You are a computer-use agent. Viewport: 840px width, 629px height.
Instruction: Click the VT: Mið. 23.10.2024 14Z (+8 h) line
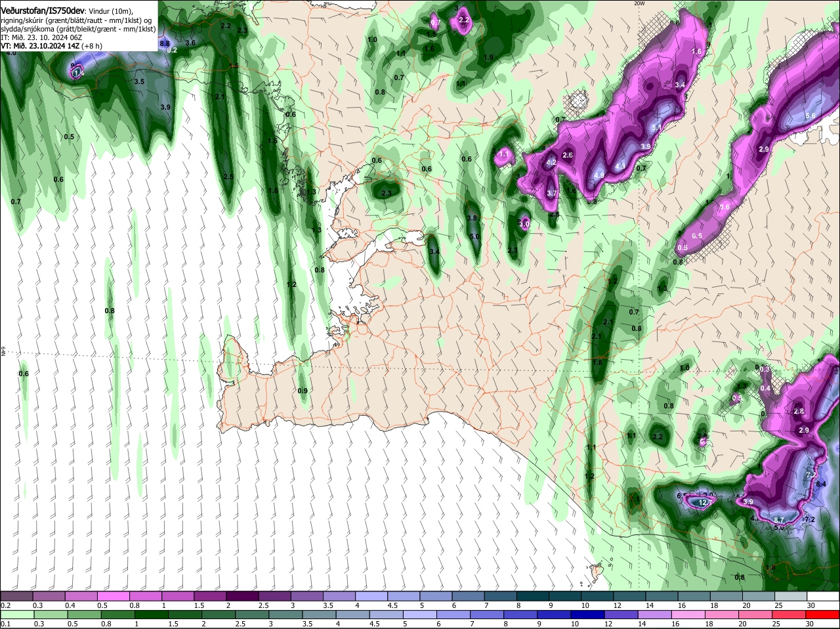pos(51,46)
